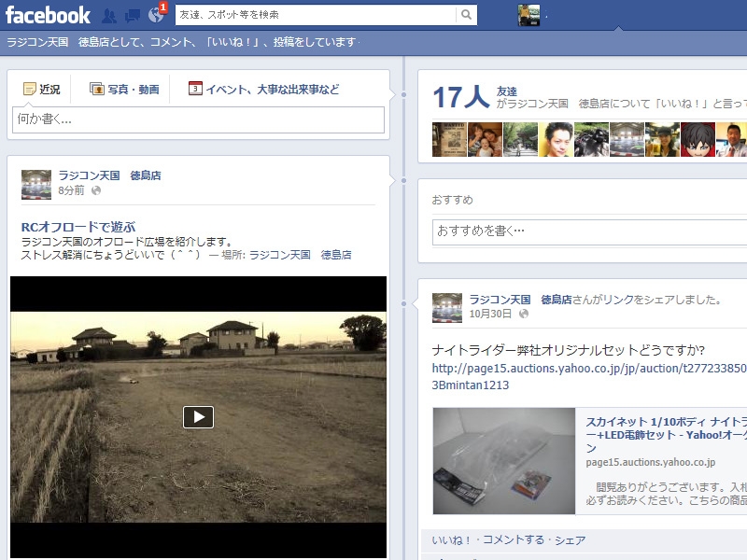Click the Facebook logo
This screenshot has width=747, height=560.
48,15
